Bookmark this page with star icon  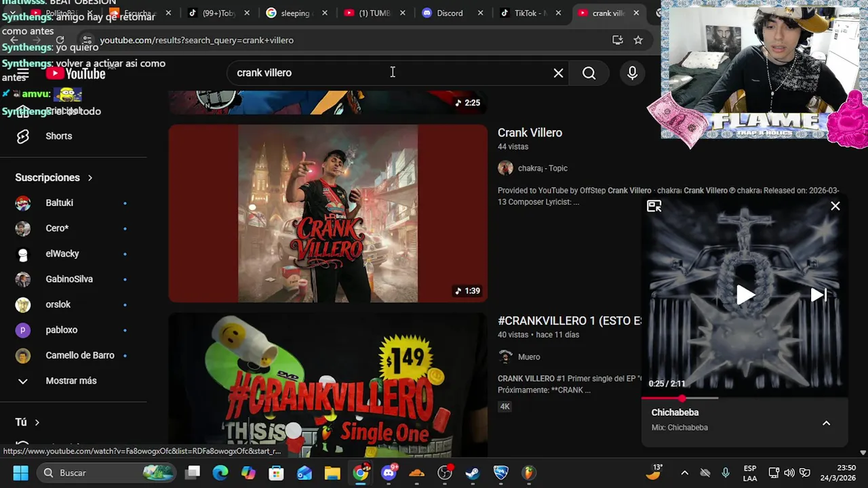click(x=638, y=40)
